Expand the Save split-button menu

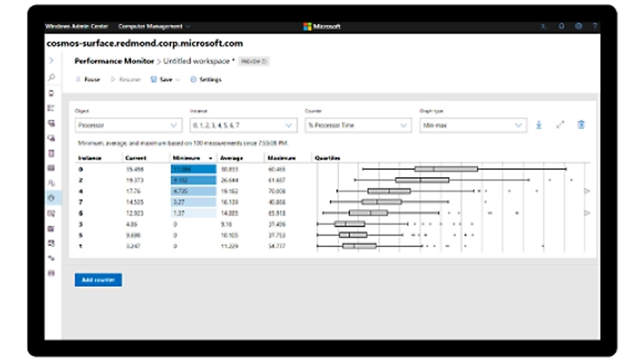(x=177, y=79)
